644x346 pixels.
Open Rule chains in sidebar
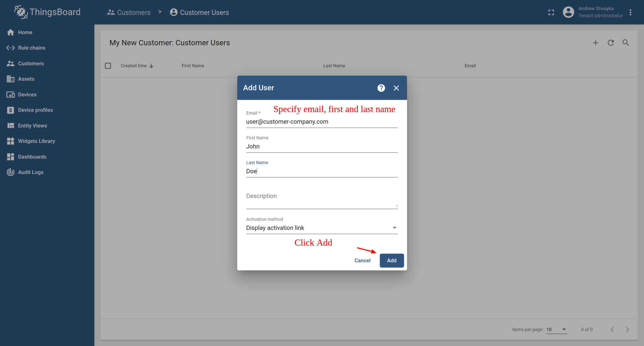32,48
